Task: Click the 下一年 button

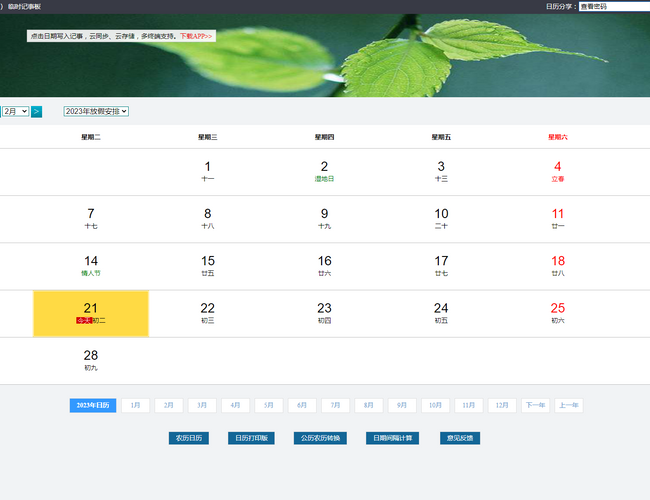Action: [535, 405]
